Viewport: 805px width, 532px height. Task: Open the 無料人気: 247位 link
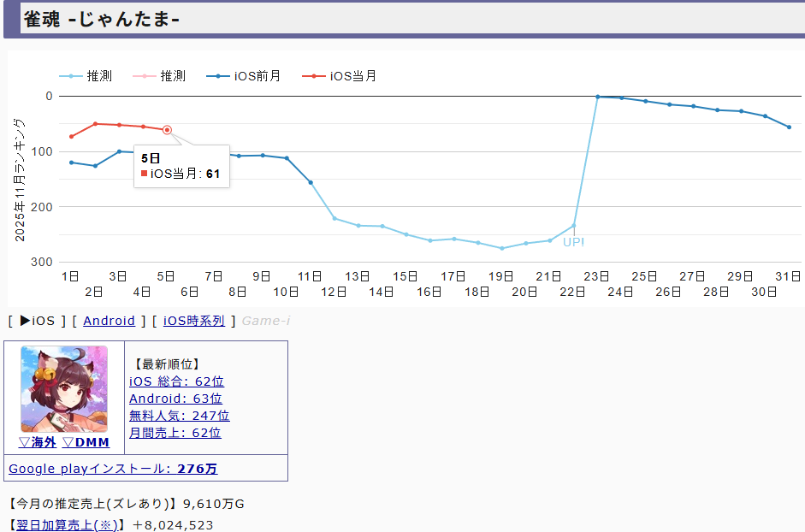pyautogui.click(x=179, y=416)
